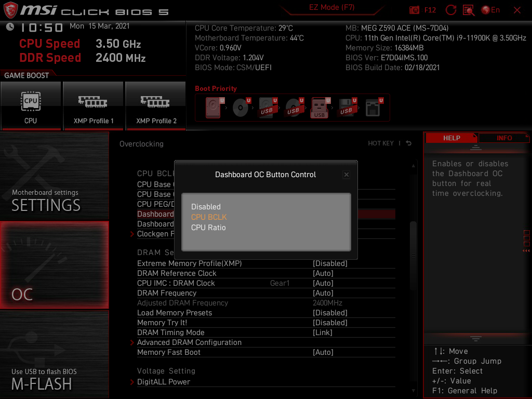This screenshot has width=532, height=399.
Task: Click the Adjusted DRAM Frequency 2400MHz value
Action: click(327, 303)
